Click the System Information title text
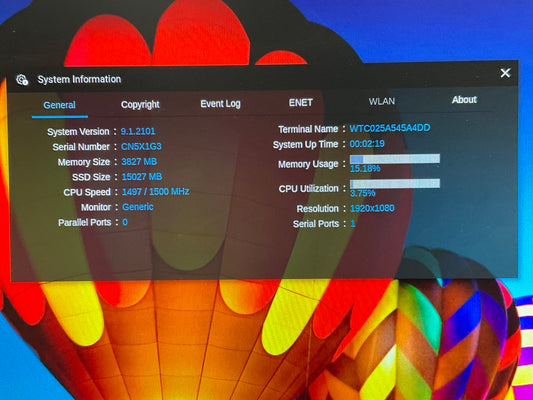 point(79,80)
